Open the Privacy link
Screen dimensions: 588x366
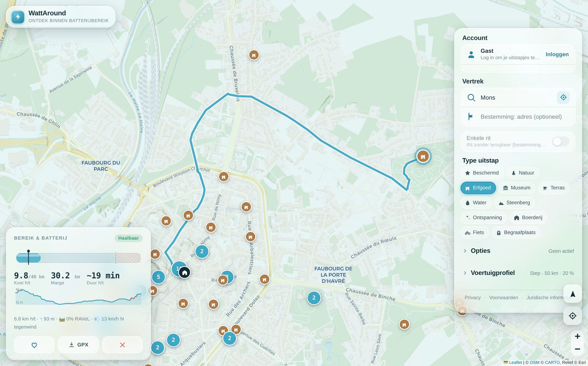(473, 298)
